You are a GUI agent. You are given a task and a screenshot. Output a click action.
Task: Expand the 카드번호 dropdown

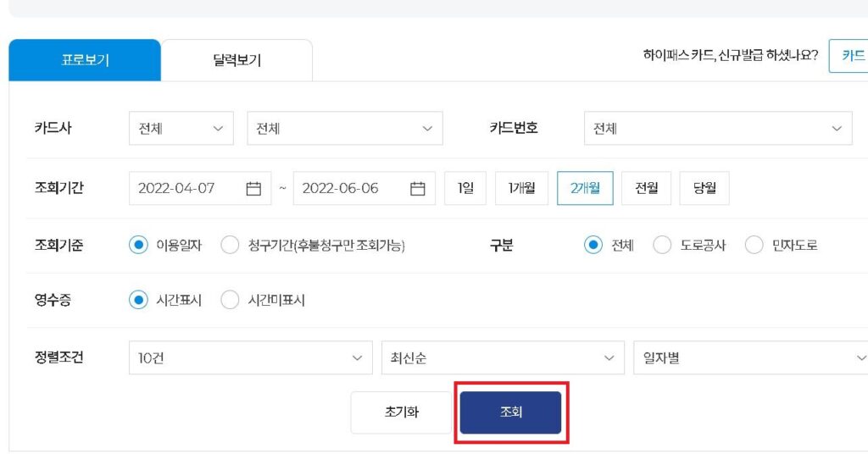(718, 128)
